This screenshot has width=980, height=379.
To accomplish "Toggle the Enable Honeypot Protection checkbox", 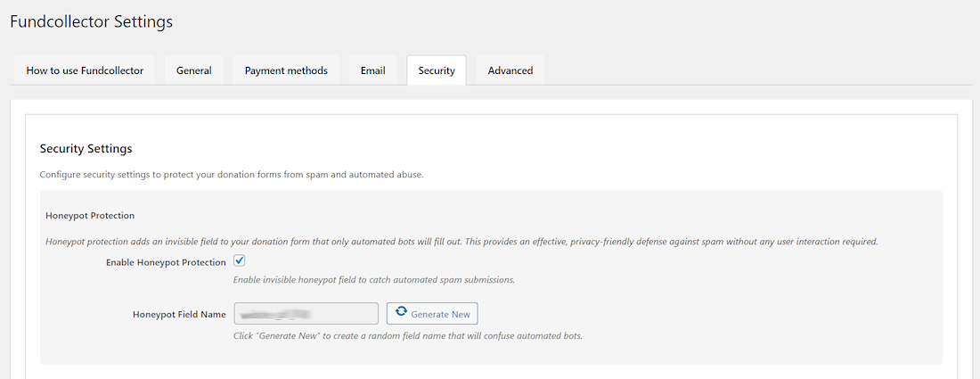I will (240, 260).
